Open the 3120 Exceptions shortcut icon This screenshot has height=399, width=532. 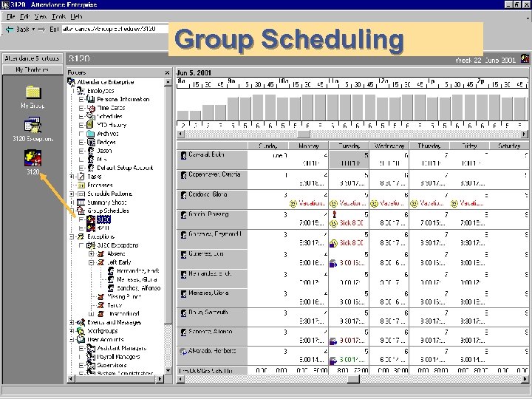tap(33, 125)
